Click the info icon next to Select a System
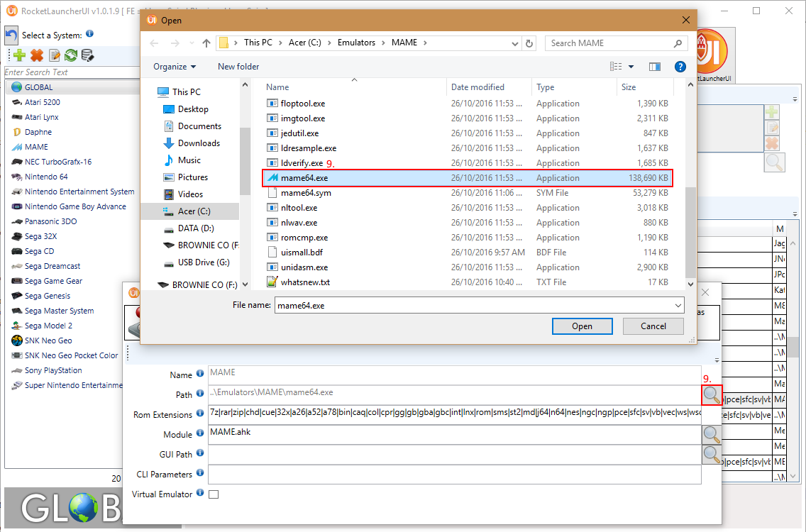806x532 pixels. tap(90, 33)
